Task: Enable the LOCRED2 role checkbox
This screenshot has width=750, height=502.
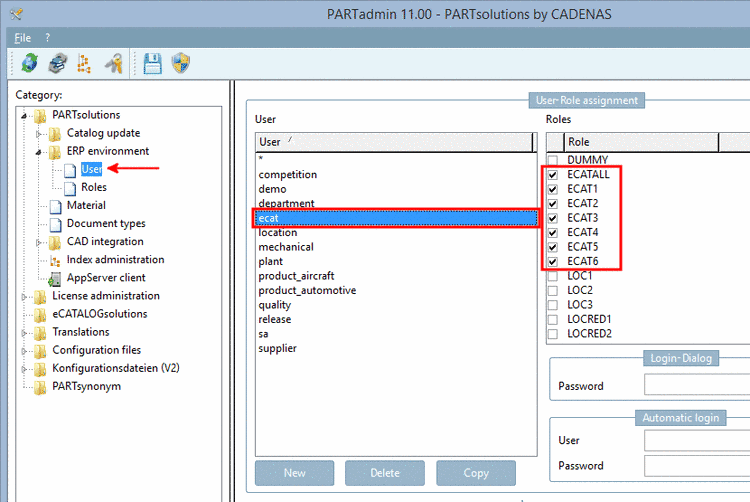Action: click(x=553, y=334)
